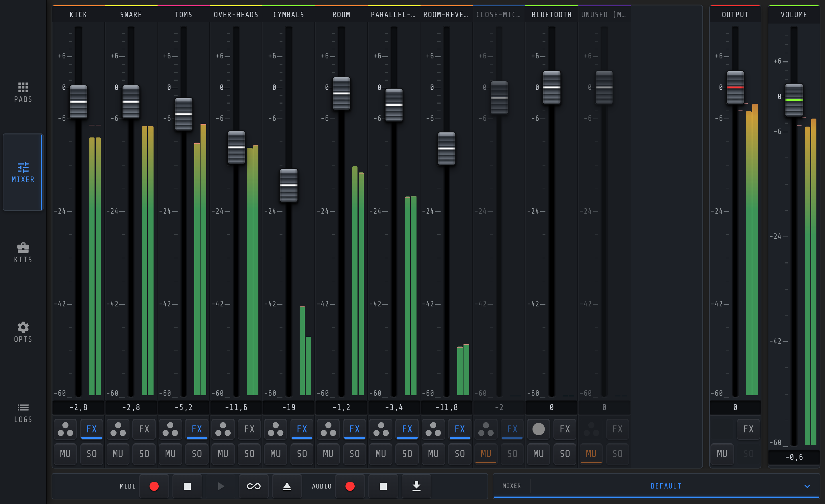Open Over-heads channel routing icon
825x504 pixels.
tap(223, 429)
